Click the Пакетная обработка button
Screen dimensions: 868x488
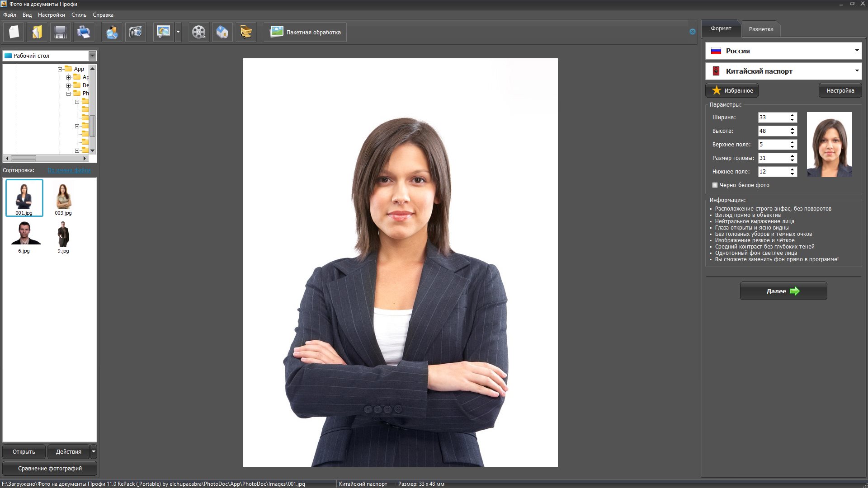point(305,32)
